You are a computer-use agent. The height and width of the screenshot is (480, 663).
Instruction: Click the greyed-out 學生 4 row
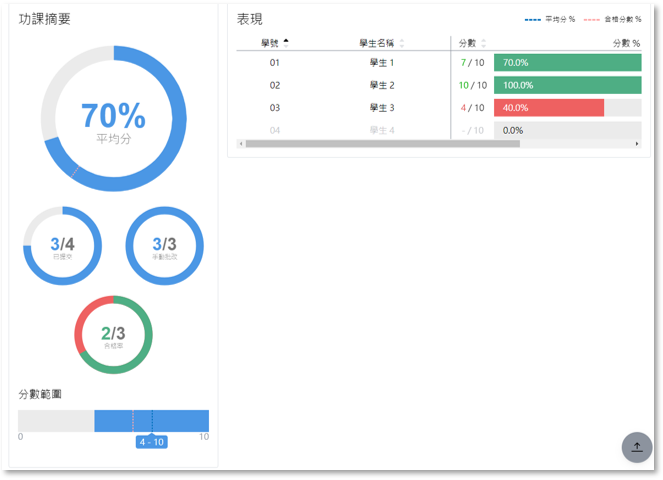(x=382, y=130)
